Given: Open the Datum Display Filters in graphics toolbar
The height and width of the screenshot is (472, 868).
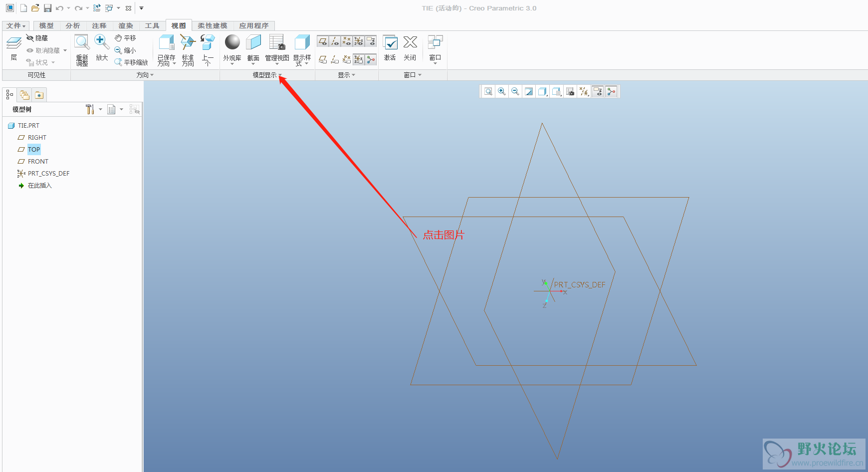Looking at the screenshot, I should click(x=584, y=91).
